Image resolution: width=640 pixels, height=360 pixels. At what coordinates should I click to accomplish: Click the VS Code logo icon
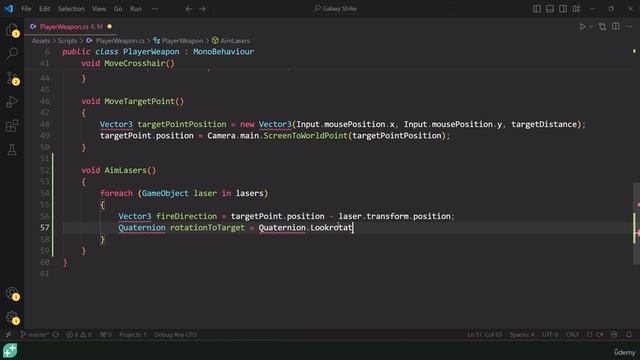click(x=9, y=9)
